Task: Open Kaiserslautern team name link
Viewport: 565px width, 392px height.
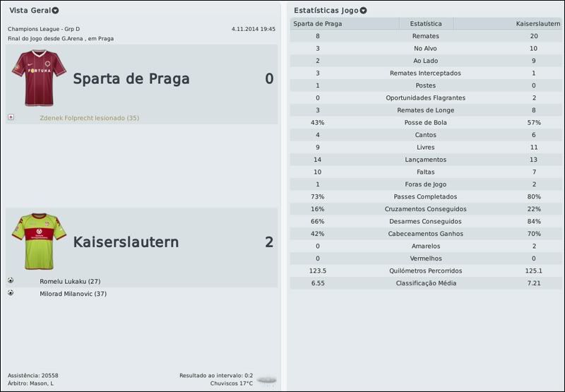Action: (x=126, y=242)
